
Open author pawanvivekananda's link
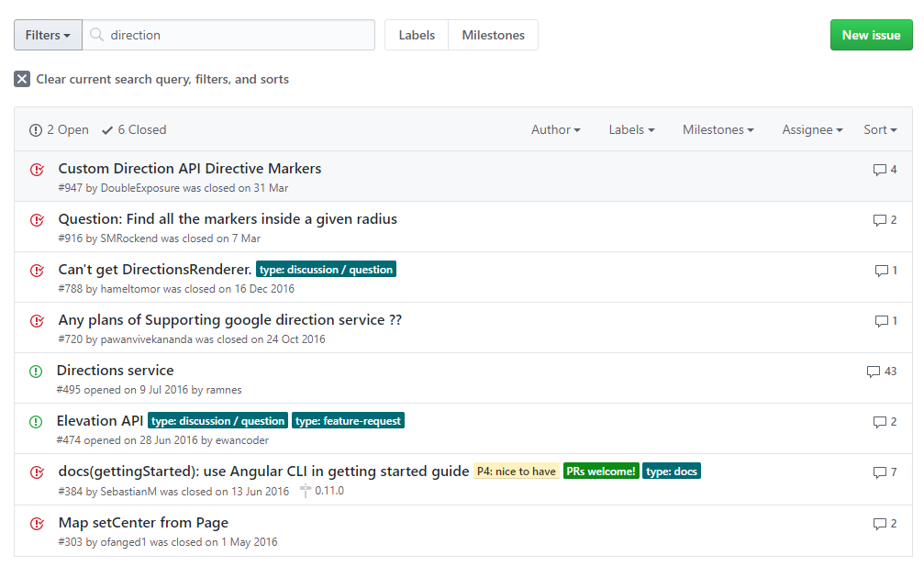point(146,339)
